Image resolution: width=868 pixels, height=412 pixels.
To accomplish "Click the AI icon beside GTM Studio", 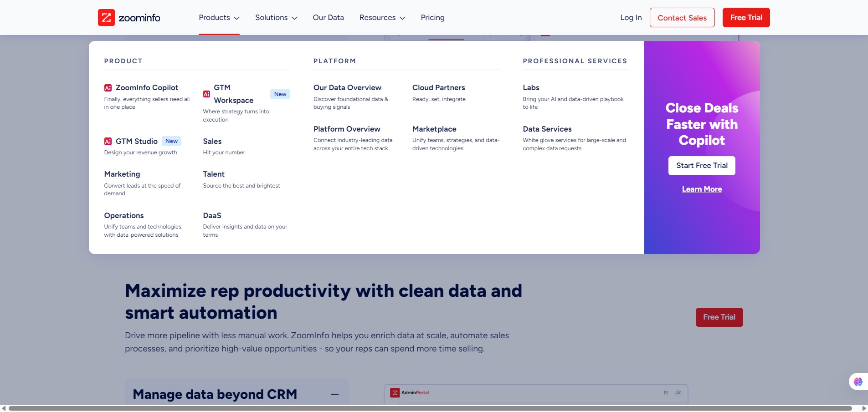I will coord(108,141).
